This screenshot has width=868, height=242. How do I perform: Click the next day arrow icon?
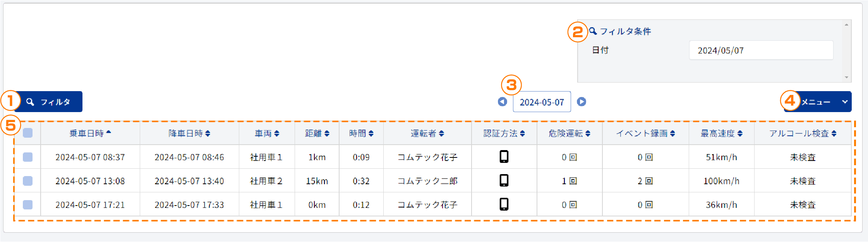coord(581,102)
